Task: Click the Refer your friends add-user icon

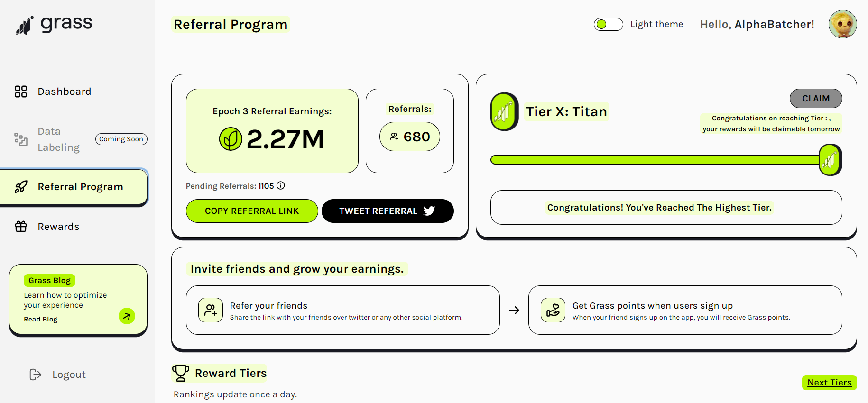Action: 211,310
